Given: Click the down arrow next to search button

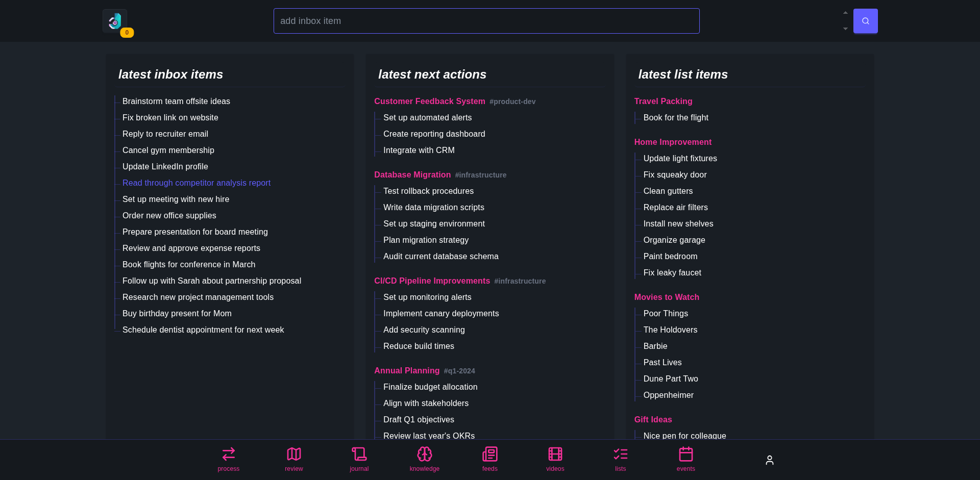Looking at the screenshot, I should pos(845,29).
